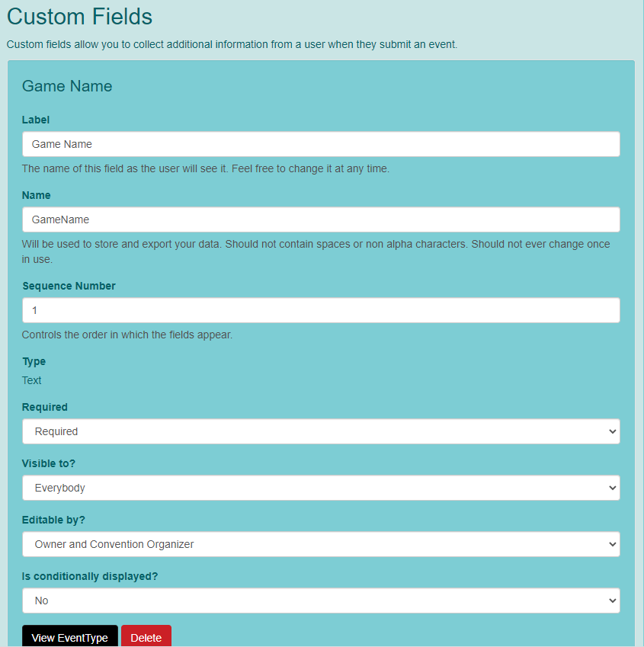The image size is (644, 647).
Task: Click the Editable by? caption
Action: click(53, 520)
